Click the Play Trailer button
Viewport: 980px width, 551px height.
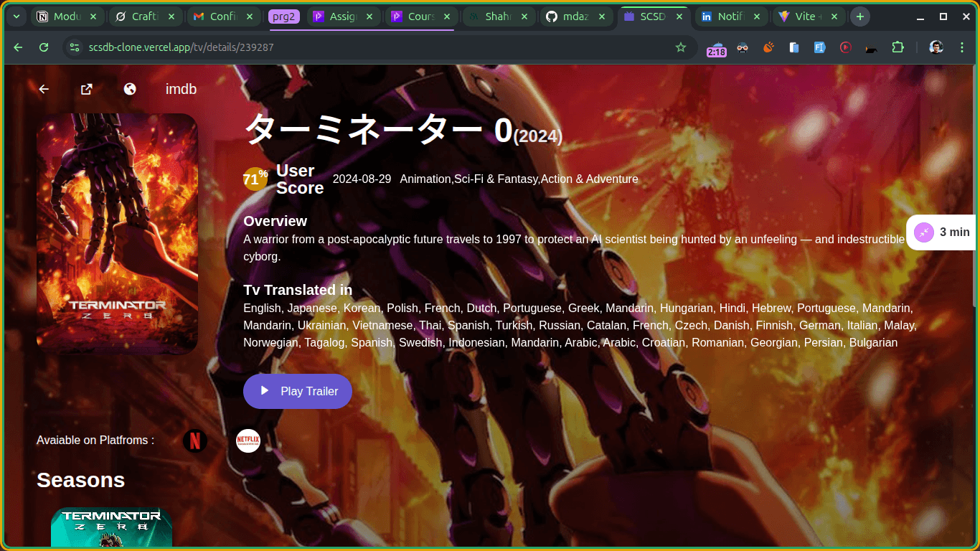point(298,391)
